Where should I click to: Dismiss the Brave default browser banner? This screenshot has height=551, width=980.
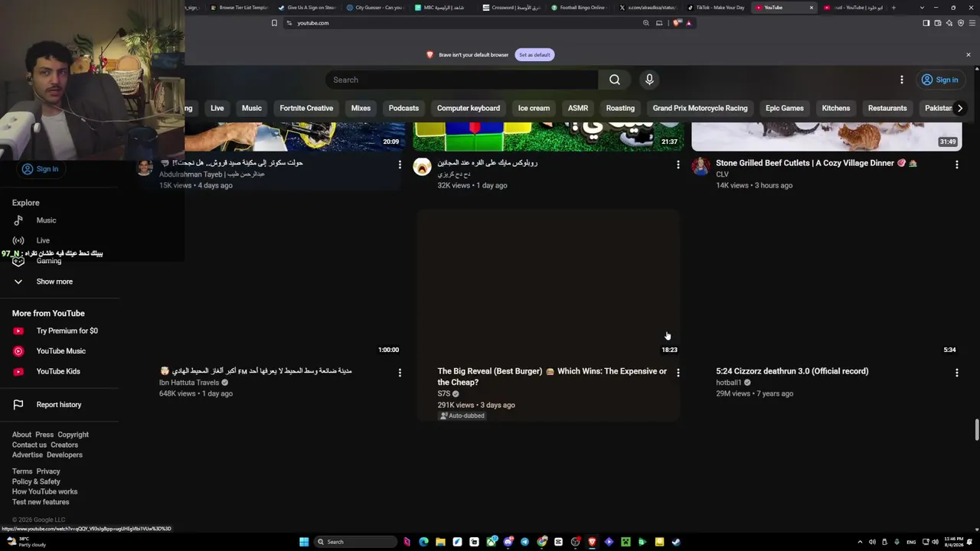968,54
